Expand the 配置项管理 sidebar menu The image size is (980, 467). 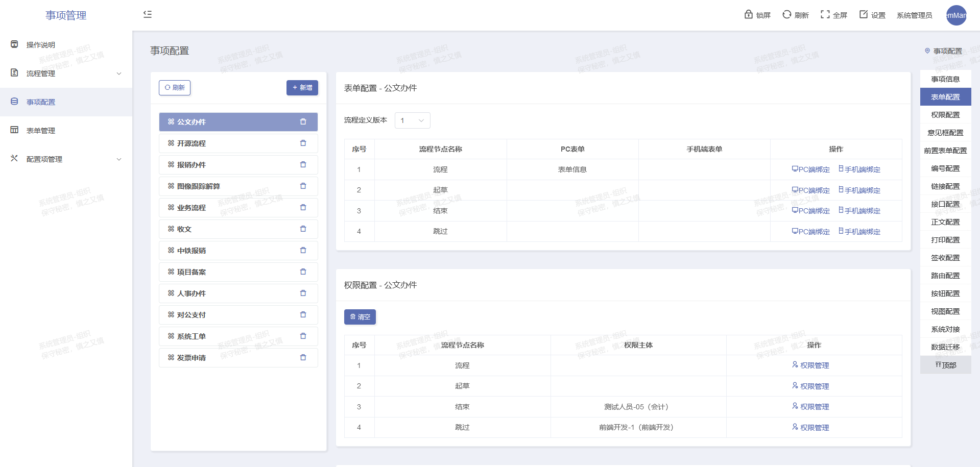click(66, 159)
